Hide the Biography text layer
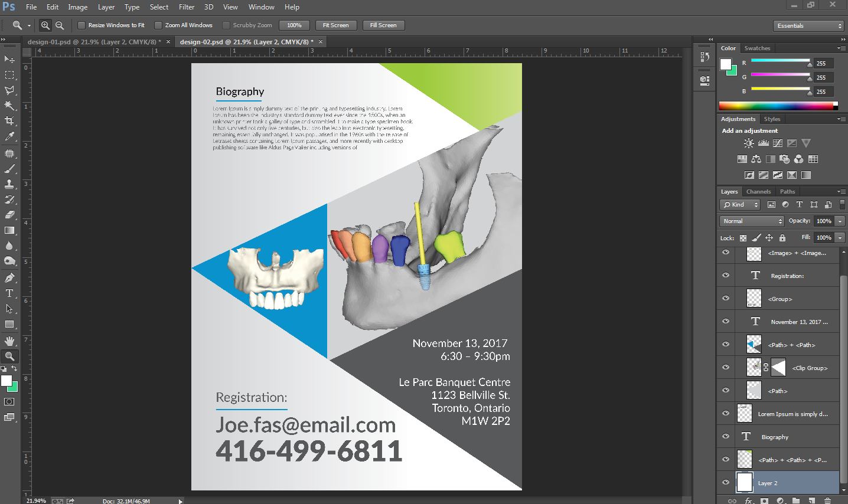 (x=726, y=436)
